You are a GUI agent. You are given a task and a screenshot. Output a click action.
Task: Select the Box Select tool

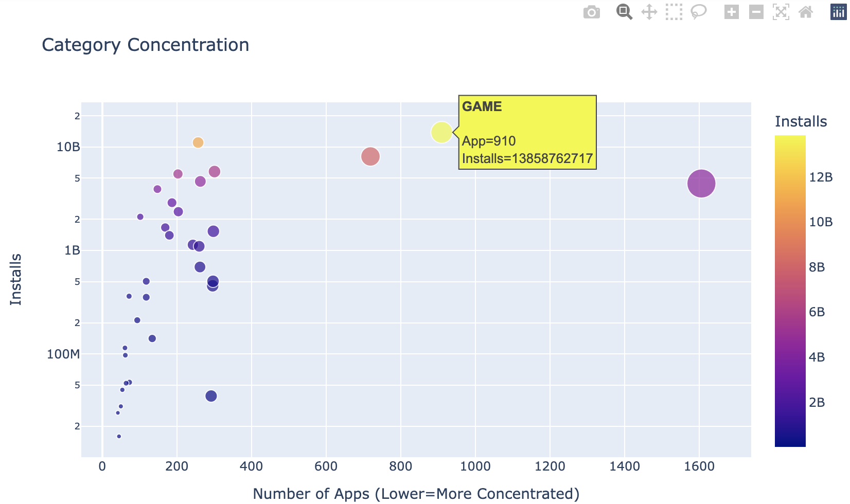[674, 12]
